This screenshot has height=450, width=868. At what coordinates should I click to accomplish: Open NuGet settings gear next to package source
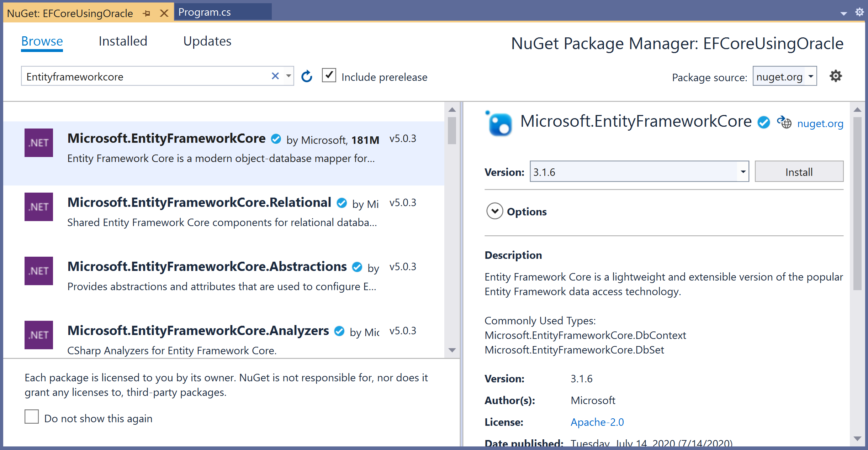click(835, 76)
